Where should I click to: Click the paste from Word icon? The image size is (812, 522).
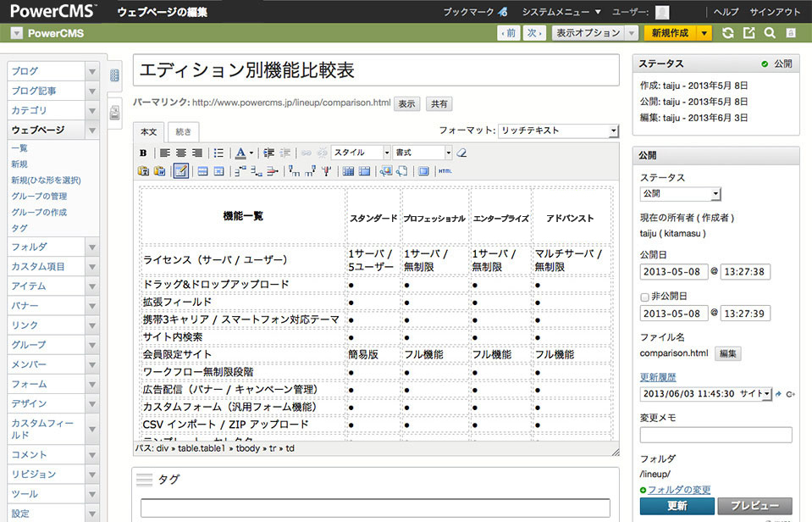coord(160,171)
